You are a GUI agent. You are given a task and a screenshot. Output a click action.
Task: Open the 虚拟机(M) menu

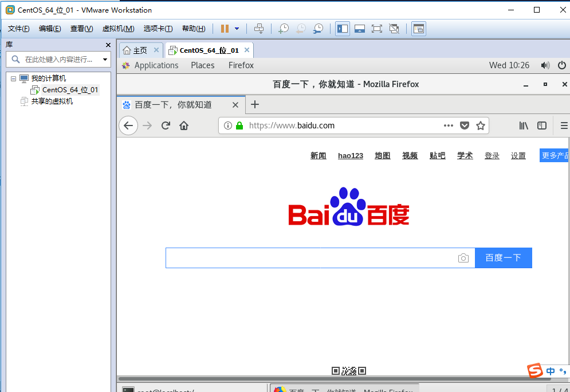(118, 28)
